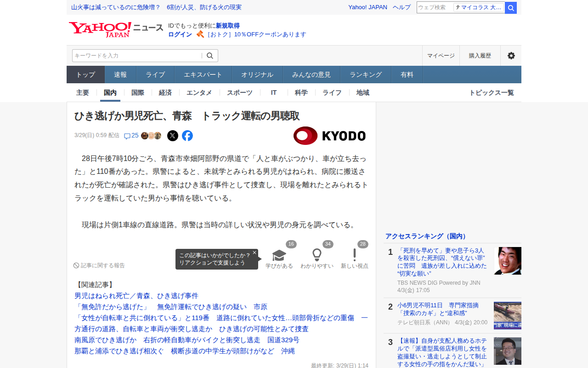Open the 記事に関する報告 link
Screen dimensions: 588x368
click(99, 265)
